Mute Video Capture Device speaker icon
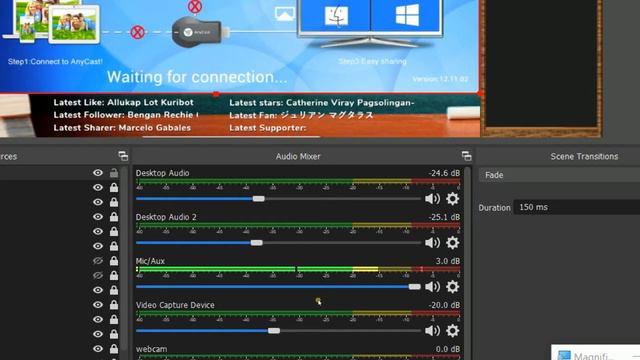This screenshot has height=360, width=640. coord(432,331)
